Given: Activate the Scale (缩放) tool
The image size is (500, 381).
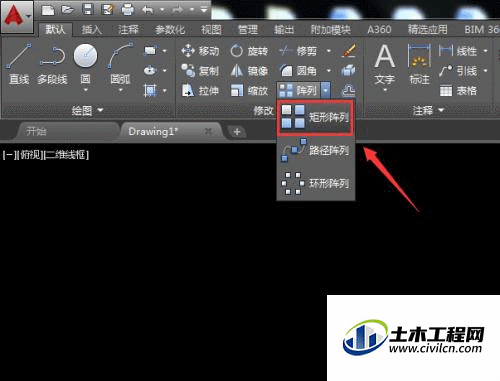Looking at the screenshot, I should 249,90.
